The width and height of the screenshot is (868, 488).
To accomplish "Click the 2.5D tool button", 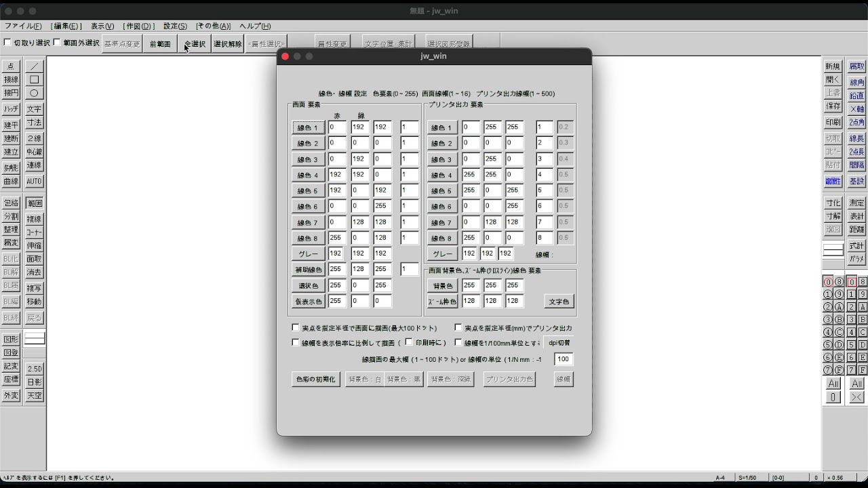I will tap(34, 369).
